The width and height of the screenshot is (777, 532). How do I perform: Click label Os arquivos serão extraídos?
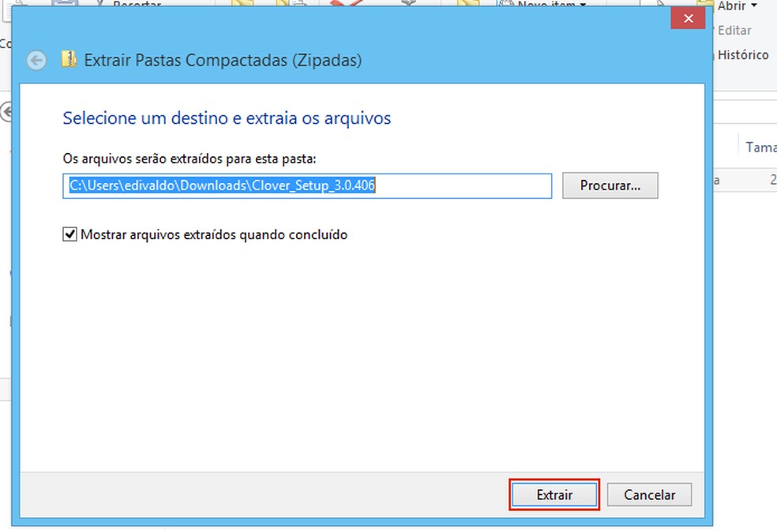pyautogui.click(x=190, y=159)
